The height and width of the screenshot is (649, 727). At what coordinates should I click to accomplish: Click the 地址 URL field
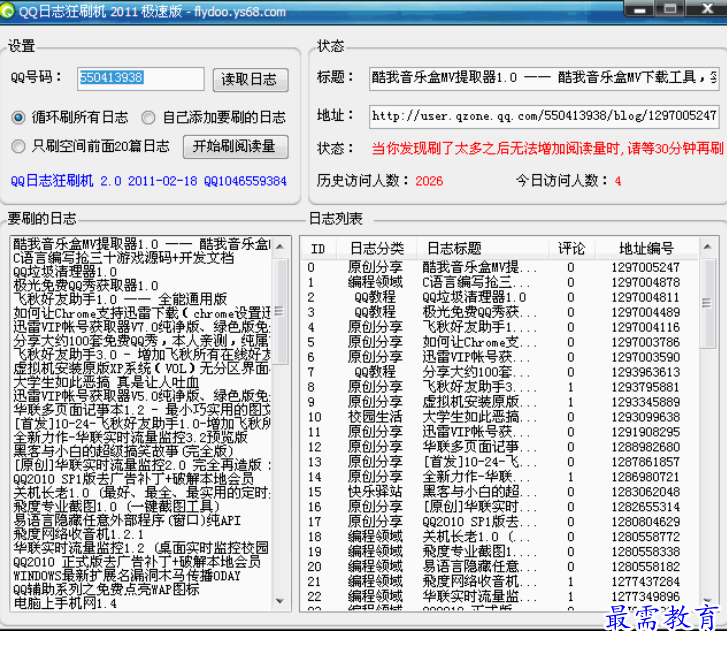[544, 116]
